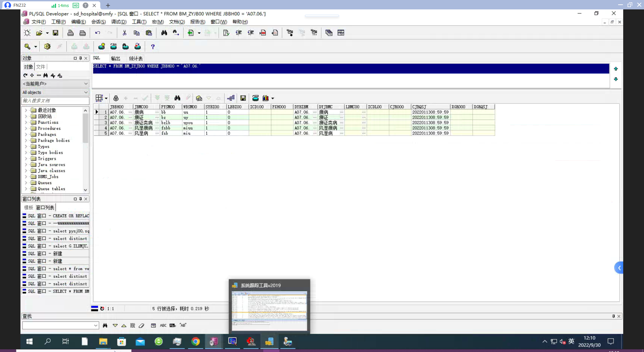Click the lock icon to edit data
The width and height of the screenshot is (644, 352).
116,98
